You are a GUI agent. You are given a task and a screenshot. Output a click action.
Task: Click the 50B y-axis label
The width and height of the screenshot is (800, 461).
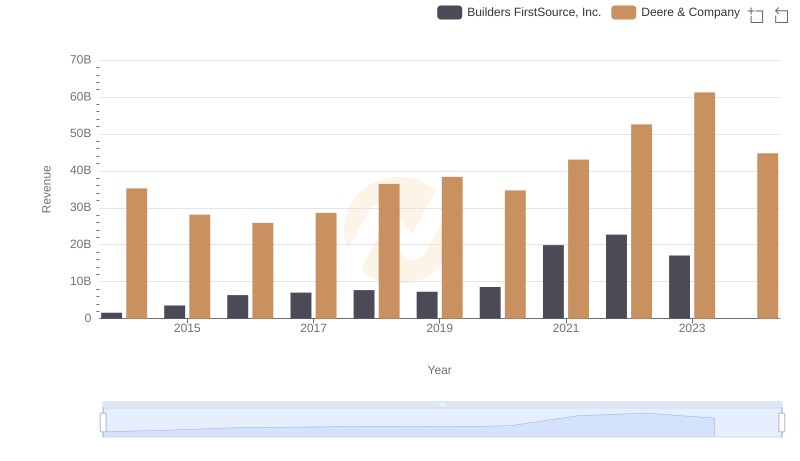81,134
